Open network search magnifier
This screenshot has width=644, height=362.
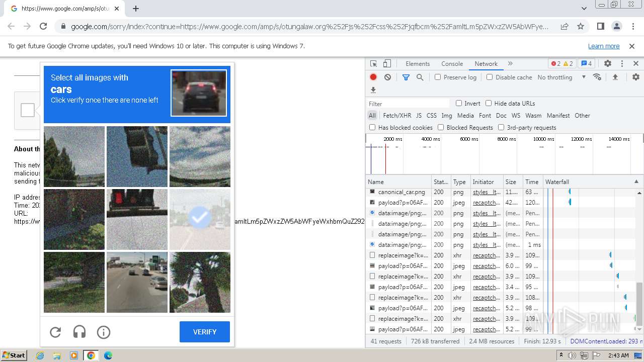coord(420,77)
